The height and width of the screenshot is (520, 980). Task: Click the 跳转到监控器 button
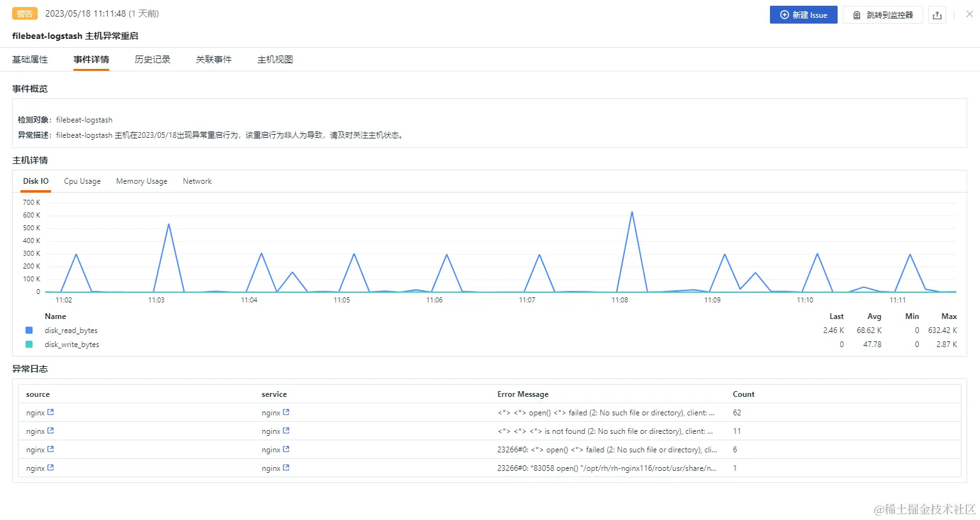coord(883,15)
